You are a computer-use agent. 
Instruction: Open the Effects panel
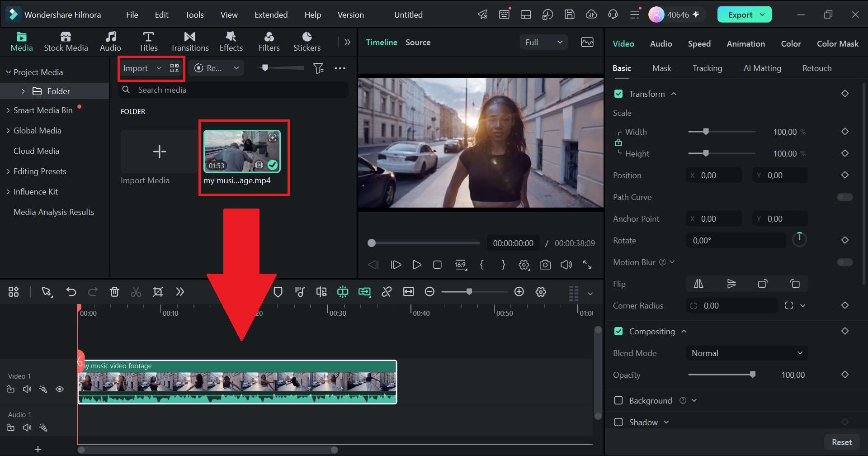point(231,42)
